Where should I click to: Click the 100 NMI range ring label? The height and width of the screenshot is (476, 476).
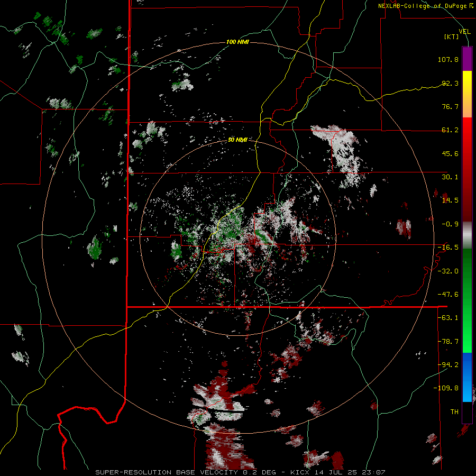pos(237,42)
